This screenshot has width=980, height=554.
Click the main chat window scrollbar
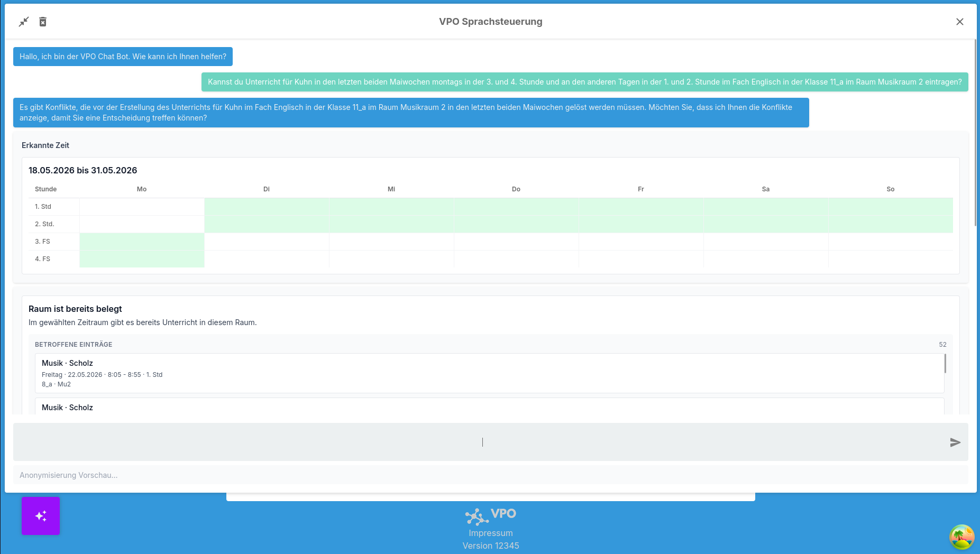point(975,132)
